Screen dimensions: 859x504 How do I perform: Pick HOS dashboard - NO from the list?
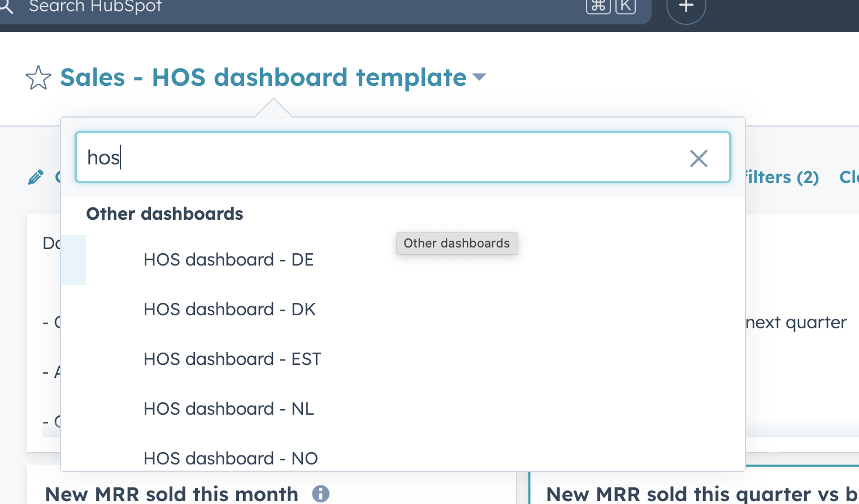click(x=231, y=458)
